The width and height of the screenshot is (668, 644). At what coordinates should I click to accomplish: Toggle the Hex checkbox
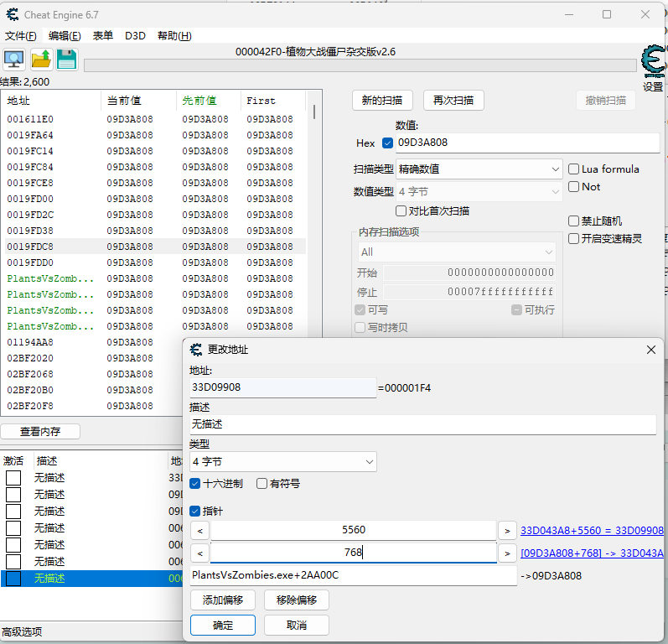pos(387,143)
